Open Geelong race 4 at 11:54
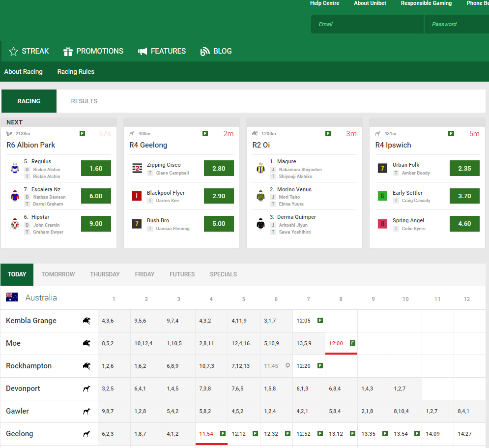489x448 pixels. point(211,434)
